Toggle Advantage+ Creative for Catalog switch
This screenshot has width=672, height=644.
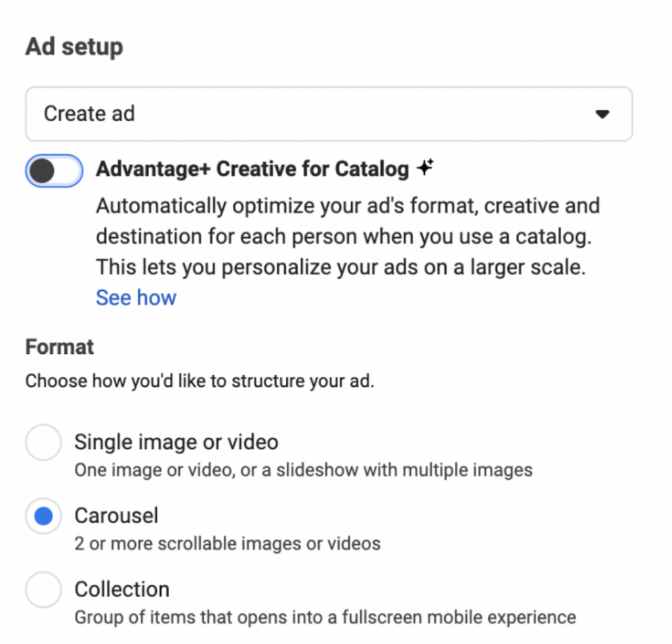click(54, 171)
